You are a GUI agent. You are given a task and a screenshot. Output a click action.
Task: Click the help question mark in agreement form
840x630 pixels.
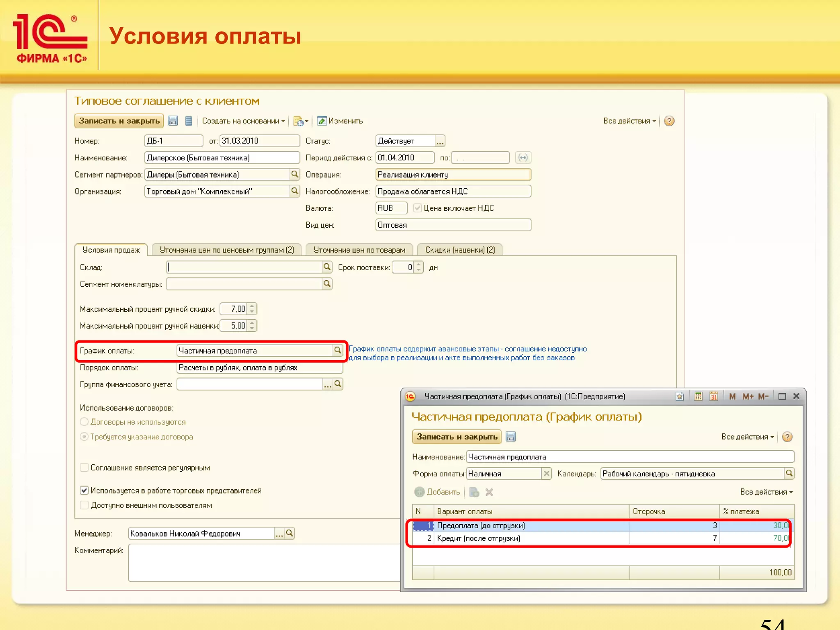click(669, 121)
